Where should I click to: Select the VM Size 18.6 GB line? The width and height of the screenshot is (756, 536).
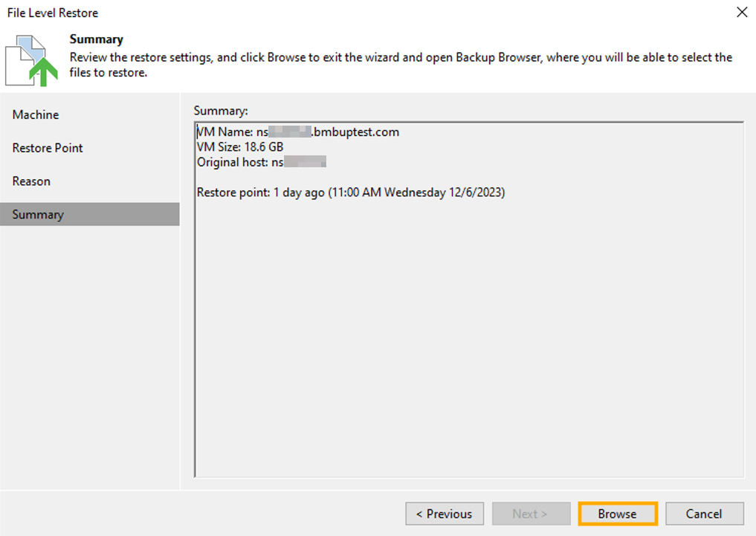[x=240, y=147]
